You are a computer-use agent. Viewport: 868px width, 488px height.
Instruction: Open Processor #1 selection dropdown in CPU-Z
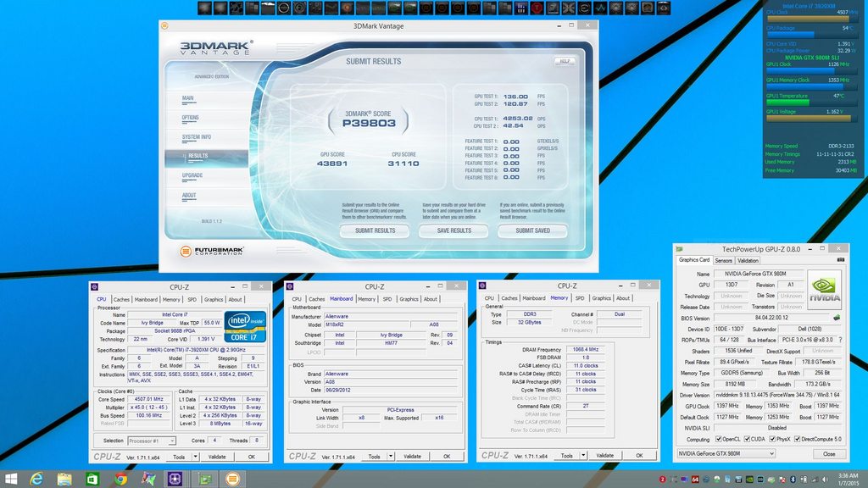(152, 441)
